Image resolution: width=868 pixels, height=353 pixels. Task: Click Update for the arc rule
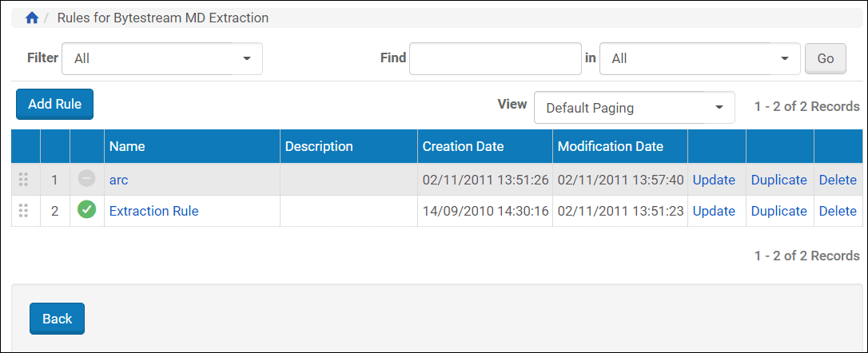point(714,180)
